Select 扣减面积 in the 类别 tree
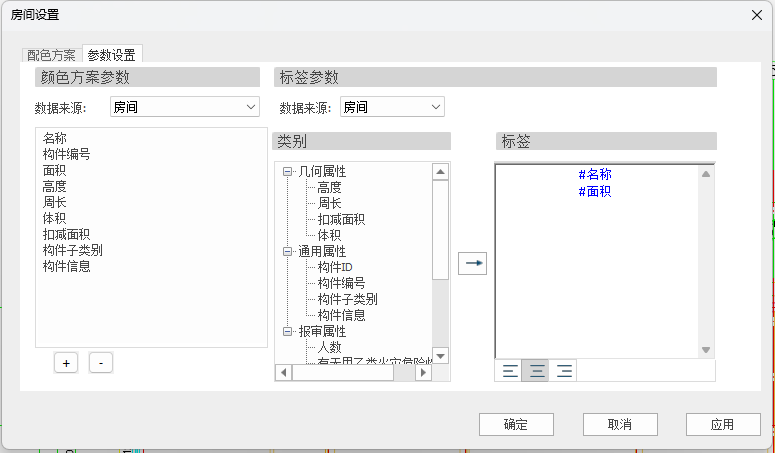Screen dimensions: 775x453 [x=341, y=219]
